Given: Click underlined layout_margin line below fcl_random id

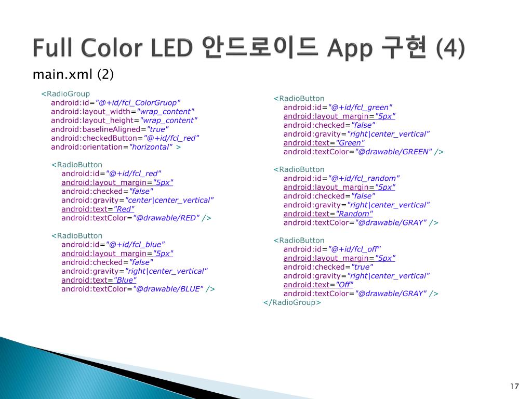Looking at the screenshot, I should 339,187.
